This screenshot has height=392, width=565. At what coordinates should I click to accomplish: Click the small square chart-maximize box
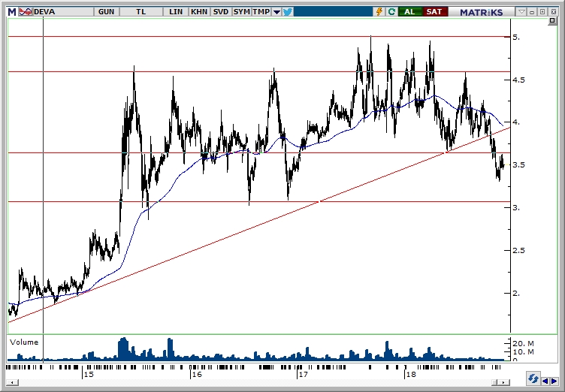click(x=552, y=21)
